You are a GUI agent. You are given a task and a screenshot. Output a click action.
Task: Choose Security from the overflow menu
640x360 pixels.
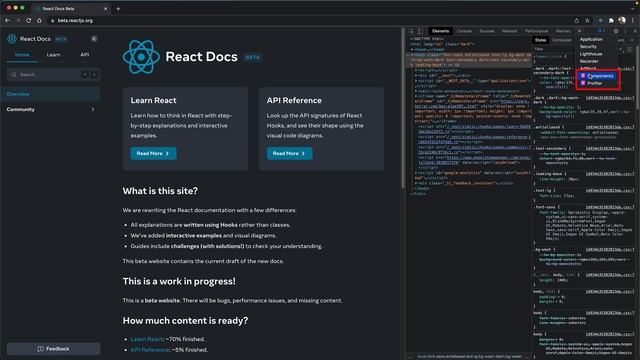click(588, 47)
